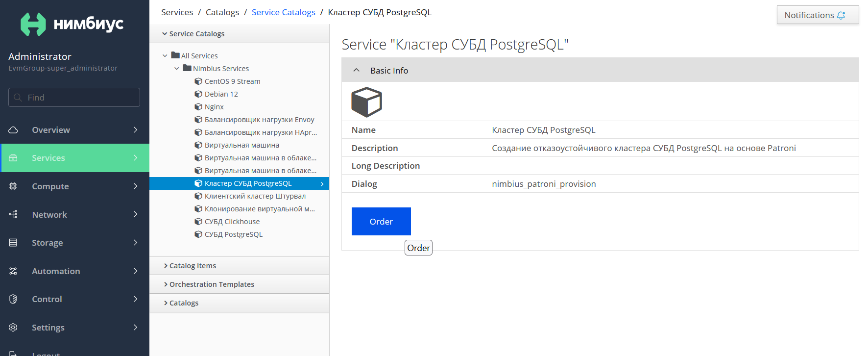Collapse the All Services tree node arrow
The width and height of the screenshot is (868, 356).
165,56
